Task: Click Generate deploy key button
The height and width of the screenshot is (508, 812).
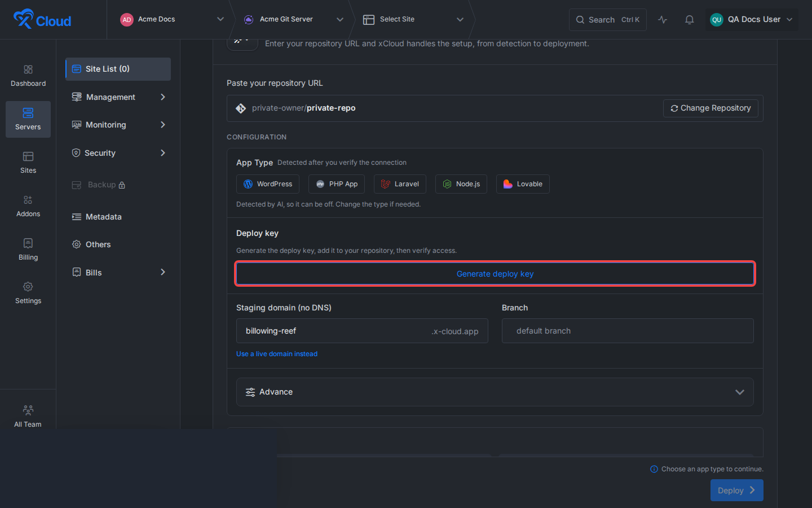Action: click(495, 274)
